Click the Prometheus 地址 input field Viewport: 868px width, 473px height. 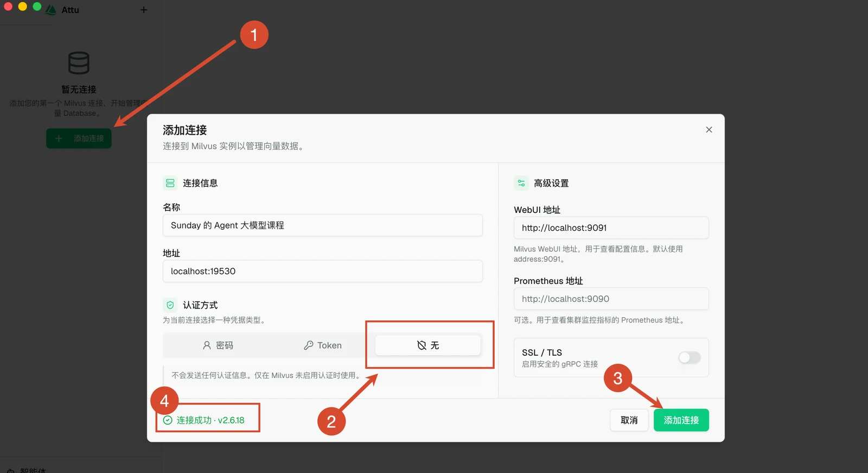click(x=611, y=299)
